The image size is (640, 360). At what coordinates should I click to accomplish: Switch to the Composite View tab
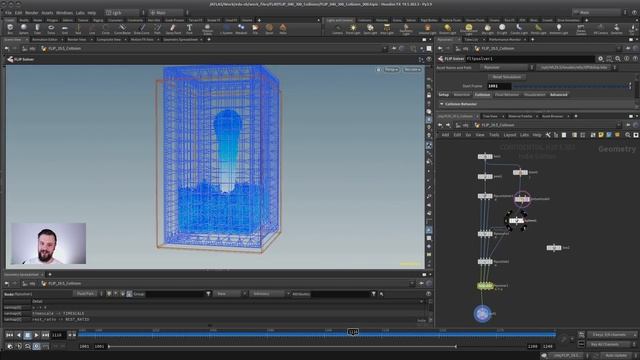(109, 40)
